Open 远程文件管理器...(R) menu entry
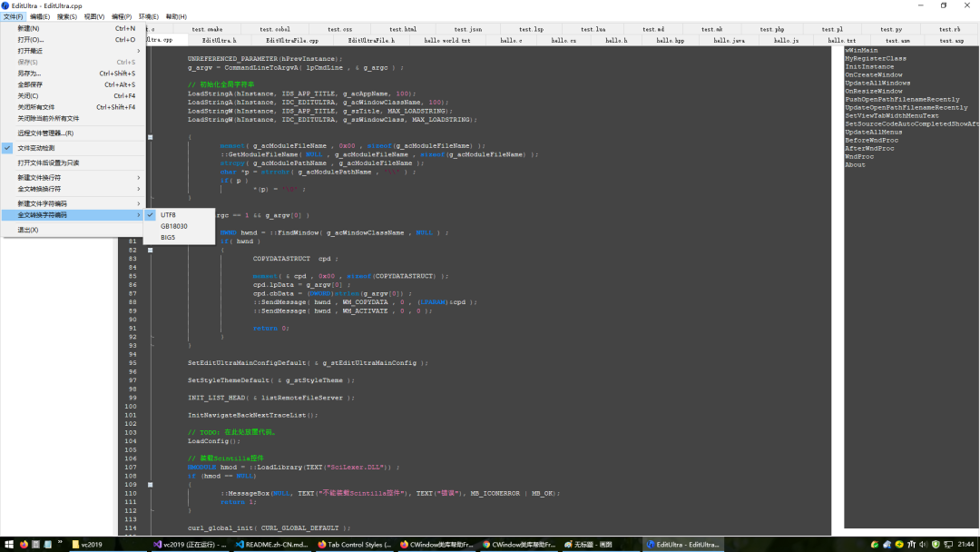980x552 pixels. pyautogui.click(x=73, y=133)
